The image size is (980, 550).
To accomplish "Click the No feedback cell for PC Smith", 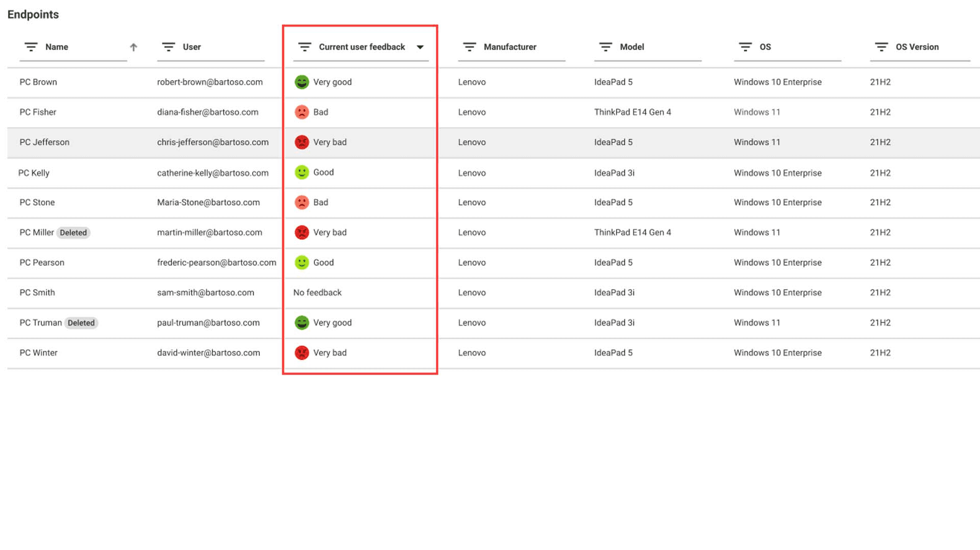I will click(x=317, y=293).
